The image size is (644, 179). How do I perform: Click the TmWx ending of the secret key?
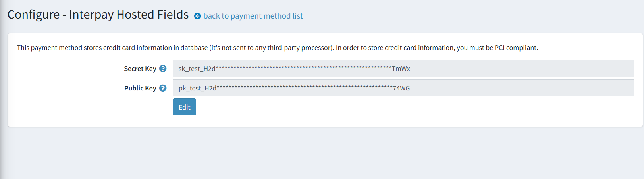point(401,69)
